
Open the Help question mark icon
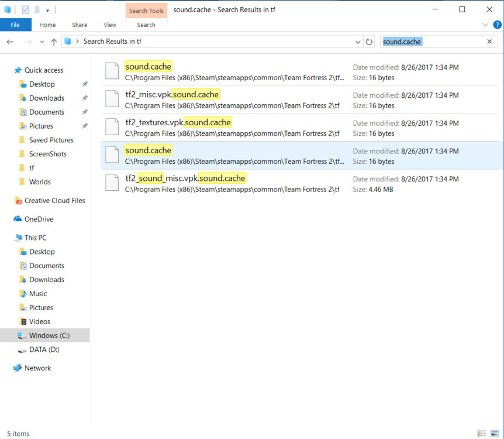pyautogui.click(x=497, y=25)
